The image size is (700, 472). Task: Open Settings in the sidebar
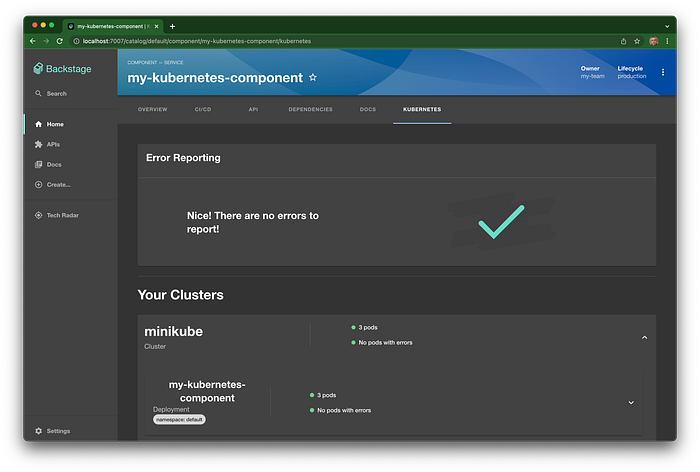(53, 431)
